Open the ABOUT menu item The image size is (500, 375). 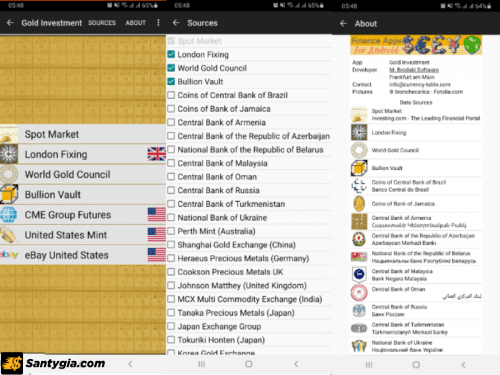coord(136,23)
